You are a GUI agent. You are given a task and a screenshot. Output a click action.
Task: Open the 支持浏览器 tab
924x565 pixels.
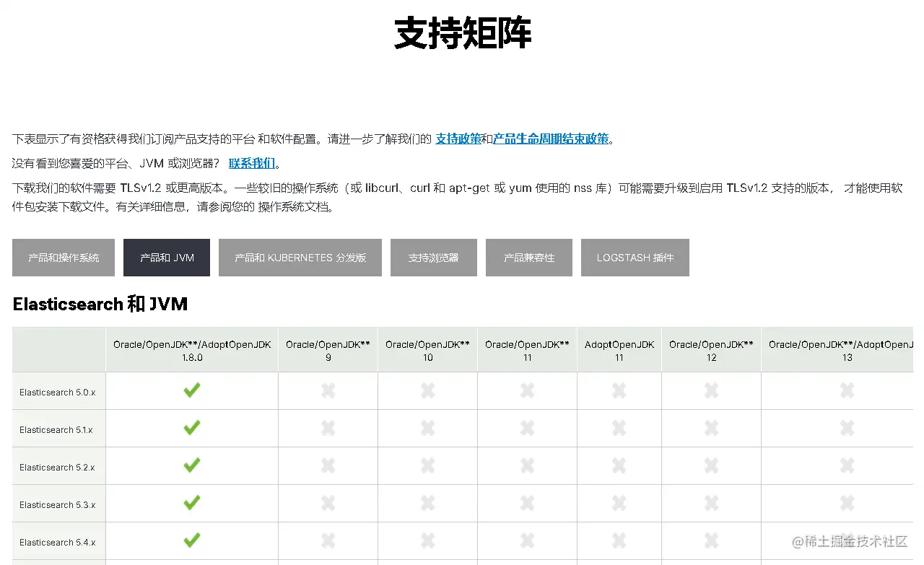click(x=433, y=258)
